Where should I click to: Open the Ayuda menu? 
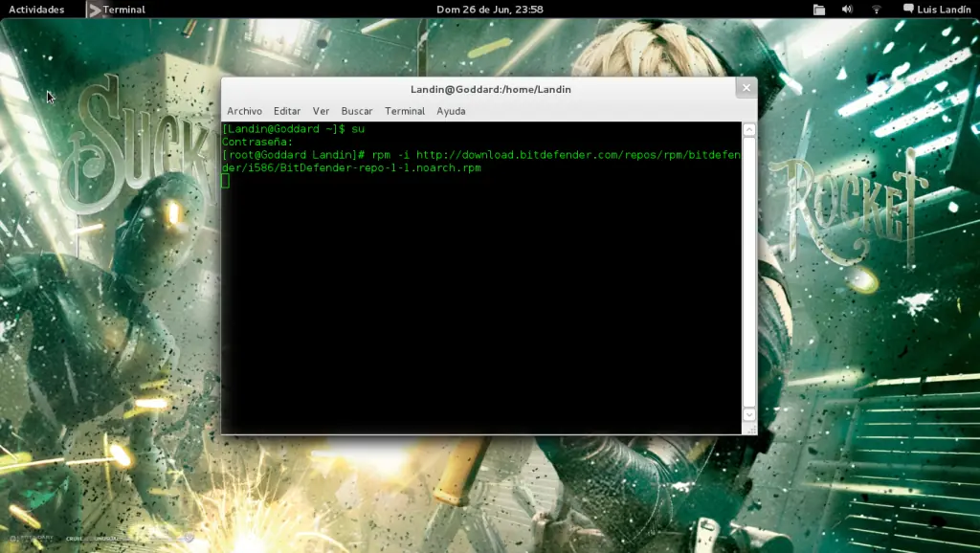click(451, 111)
